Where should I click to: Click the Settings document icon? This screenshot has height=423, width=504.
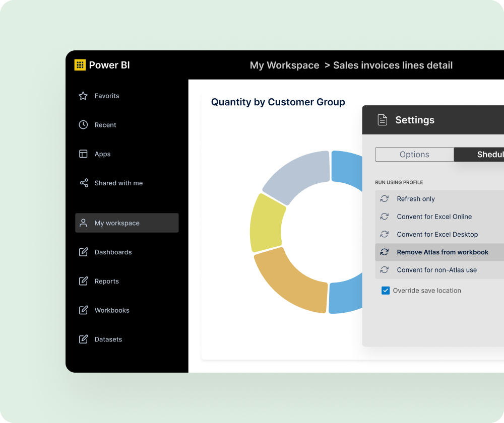click(x=383, y=120)
